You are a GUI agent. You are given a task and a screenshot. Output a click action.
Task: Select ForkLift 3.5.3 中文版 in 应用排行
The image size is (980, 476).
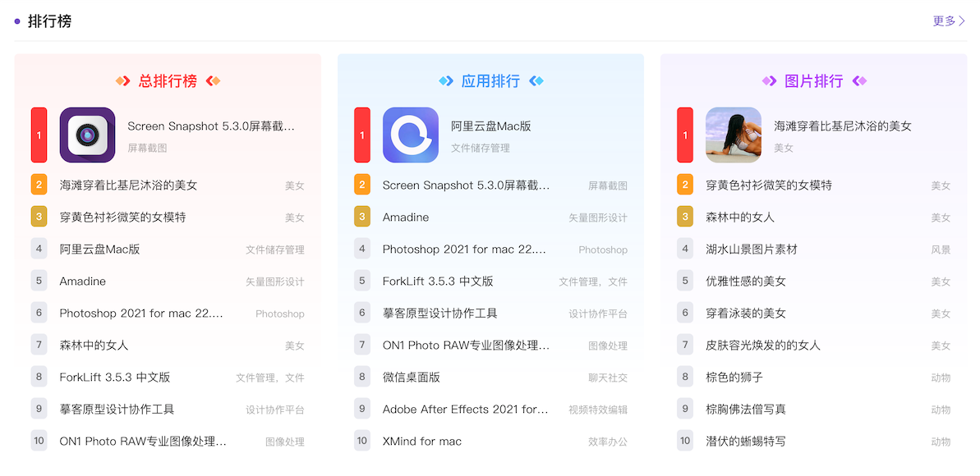click(438, 281)
